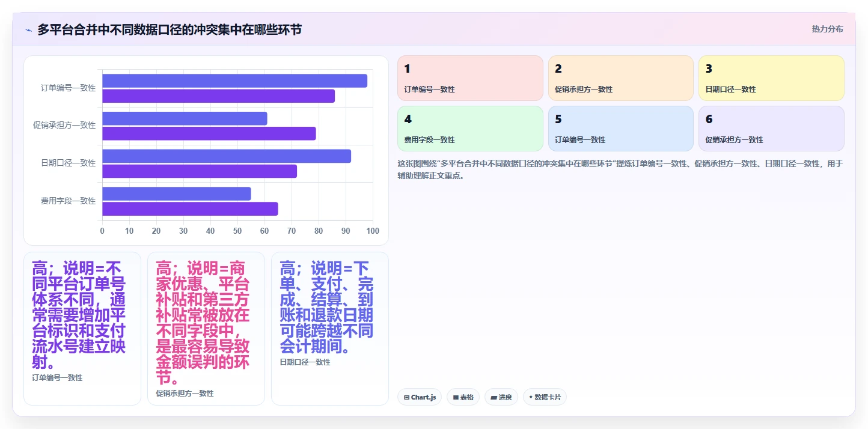The image size is (868, 429).
Task: Click the 日期口径一致性 caption under the blue explanation
Action: point(305,362)
